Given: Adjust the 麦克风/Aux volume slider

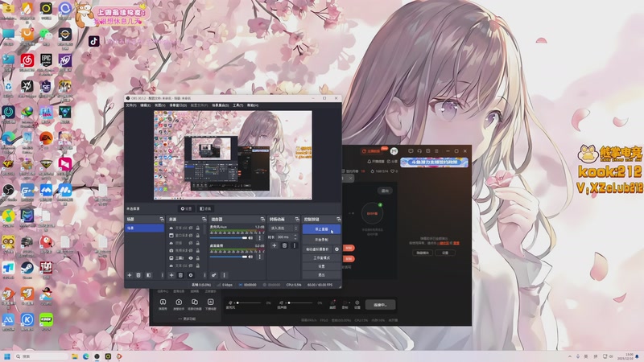Looking at the screenshot, I should 229,238.
